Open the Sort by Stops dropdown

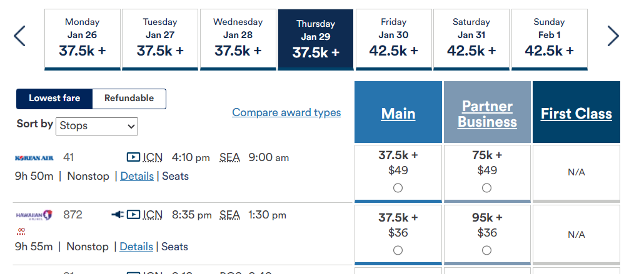[x=98, y=126]
